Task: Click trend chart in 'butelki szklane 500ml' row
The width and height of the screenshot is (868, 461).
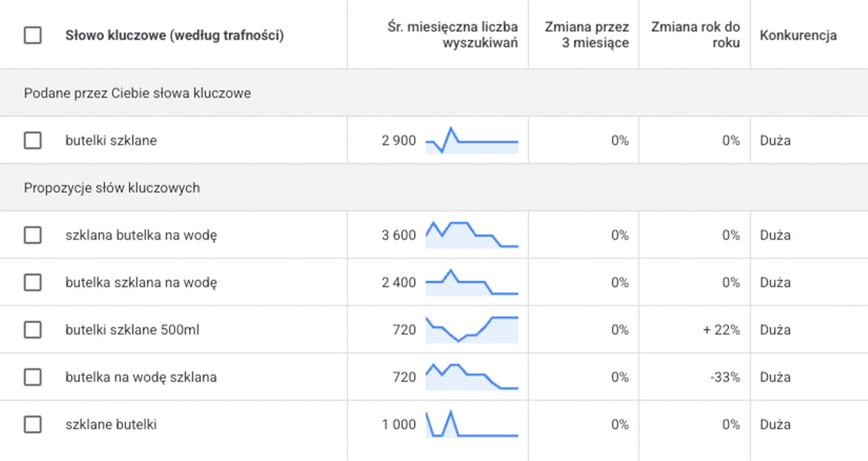Action: tap(471, 330)
